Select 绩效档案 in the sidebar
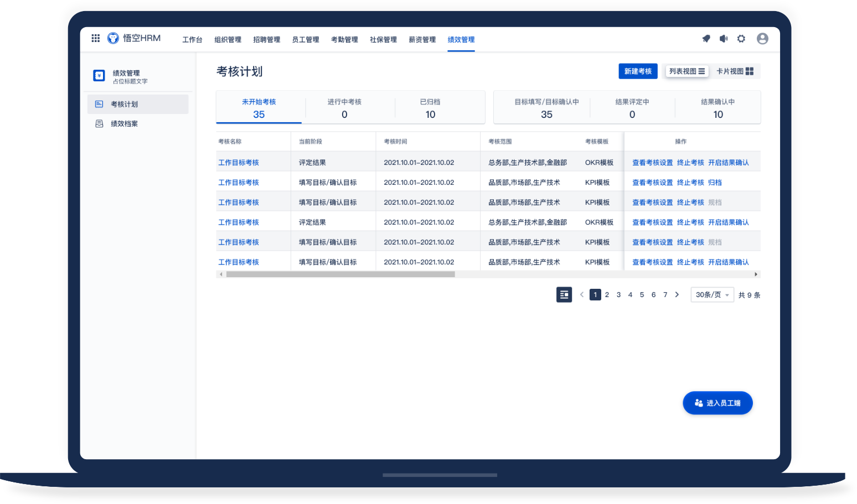 click(x=124, y=124)
